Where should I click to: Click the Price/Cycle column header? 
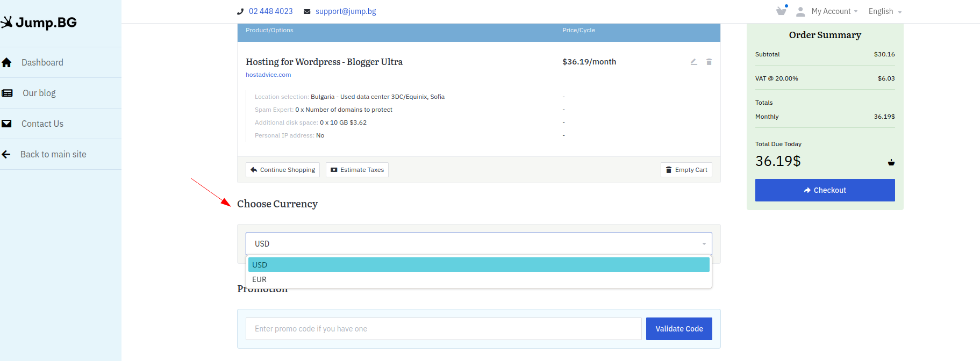click(x=579, y=30)
